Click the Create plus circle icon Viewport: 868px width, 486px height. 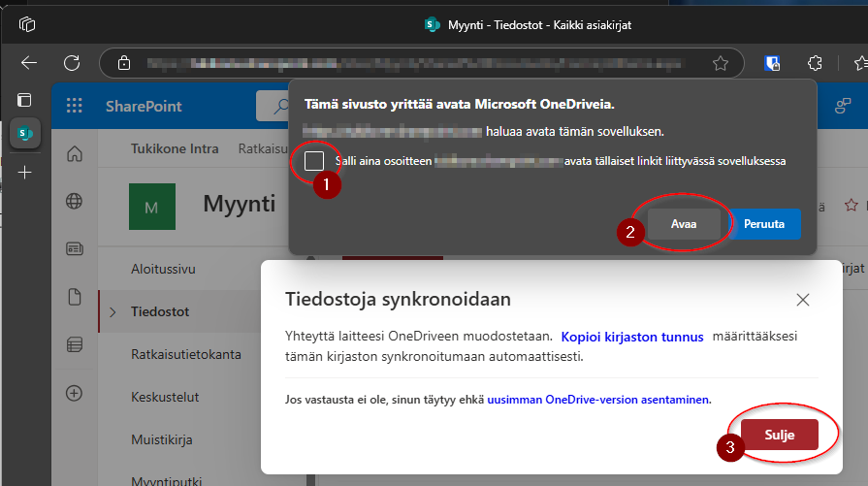pyautogui.click(x=74, y=394)
